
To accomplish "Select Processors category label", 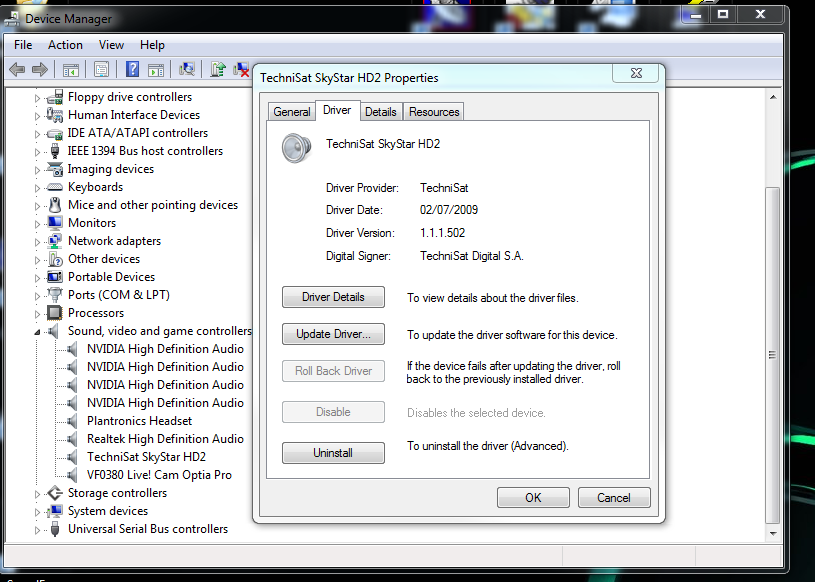I will tap(96, 313).
